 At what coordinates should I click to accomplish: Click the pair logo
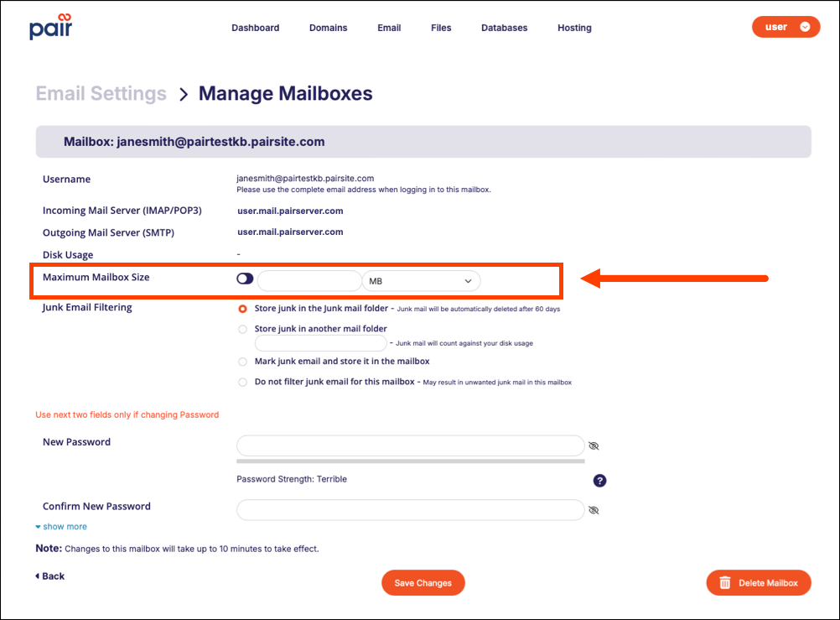tap(50, 27)
